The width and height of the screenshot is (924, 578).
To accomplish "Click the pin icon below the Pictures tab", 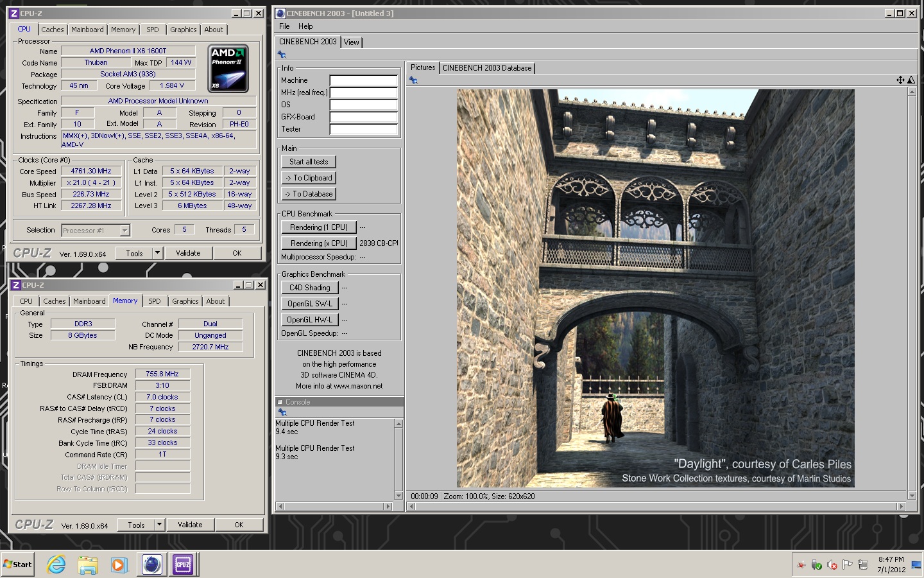I will tap(413, 80).
